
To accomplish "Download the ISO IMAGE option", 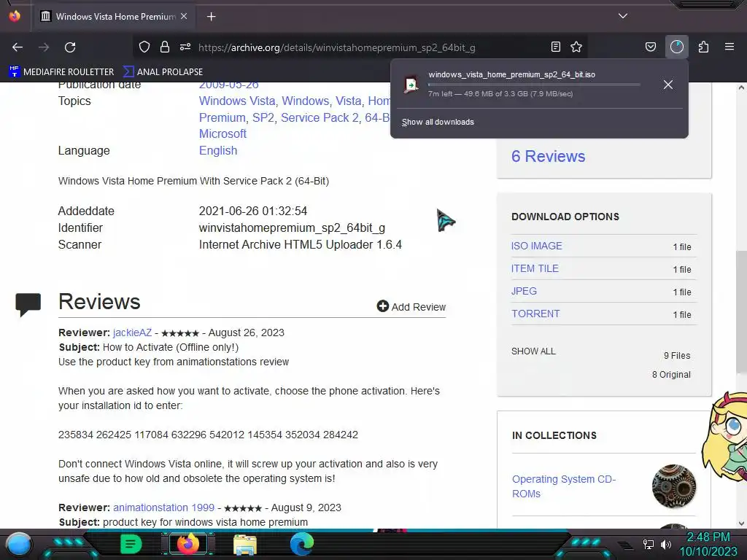I will pyautogui.click(x=536, y=246).
